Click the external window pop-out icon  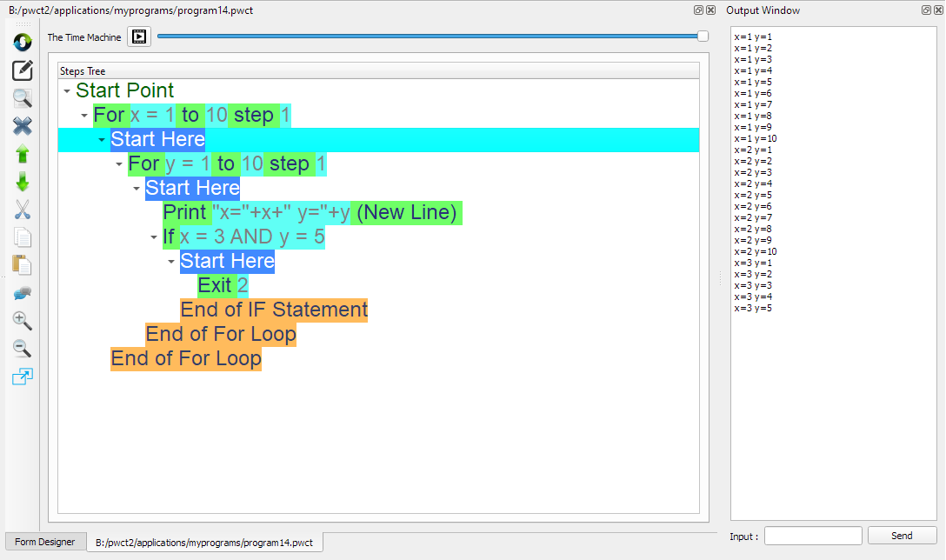22,377
